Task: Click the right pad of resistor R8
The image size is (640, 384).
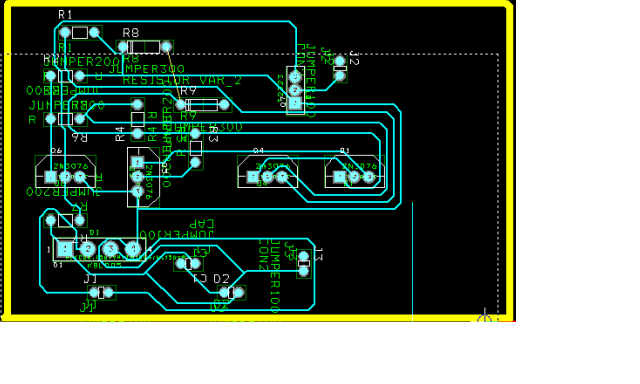Action: pos(166,47)
